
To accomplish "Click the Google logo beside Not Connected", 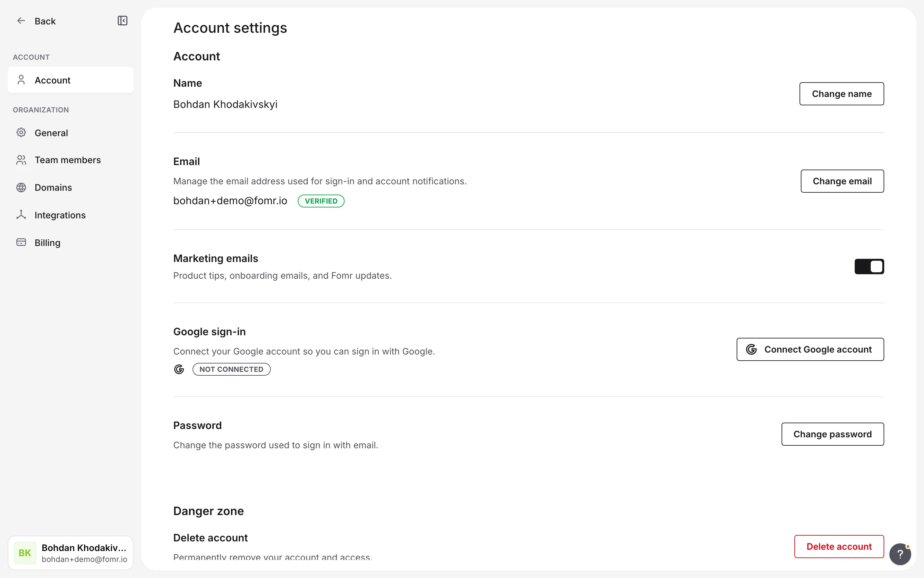I will pos(179,369).
